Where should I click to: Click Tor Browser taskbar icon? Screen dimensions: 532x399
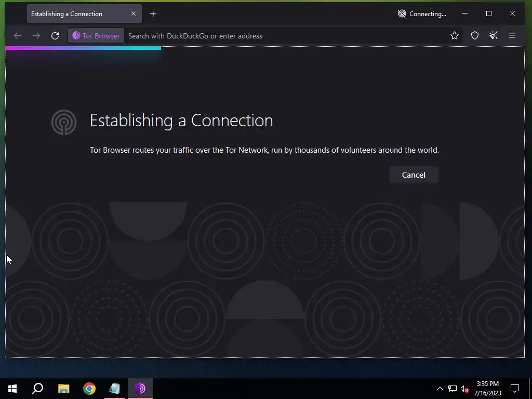[x=140, y=389]
